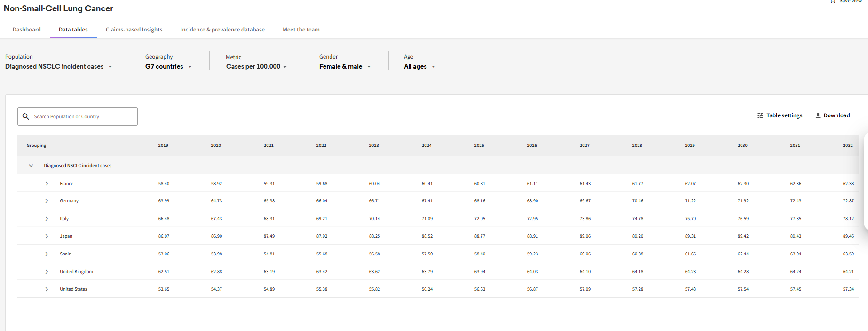Expand the Japan row

pos(47,236)
